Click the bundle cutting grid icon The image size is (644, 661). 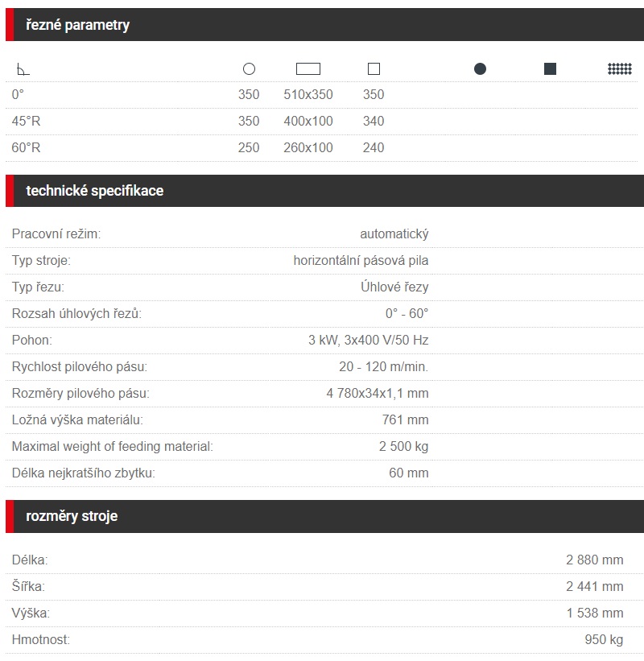click(x=620, y=68)
